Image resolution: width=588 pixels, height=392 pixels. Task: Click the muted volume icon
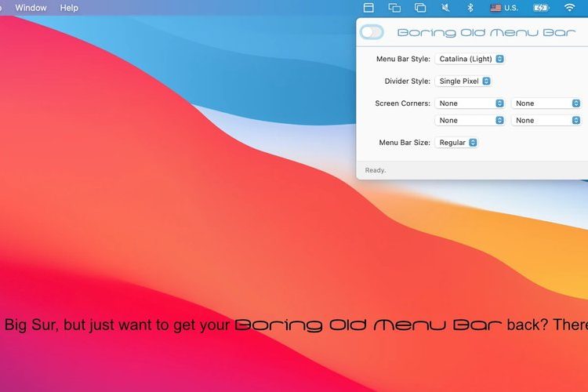445,8
